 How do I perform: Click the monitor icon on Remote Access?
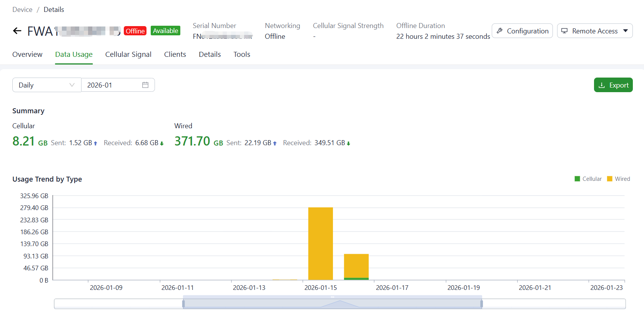pyautogui.click(x=564, y=31)
